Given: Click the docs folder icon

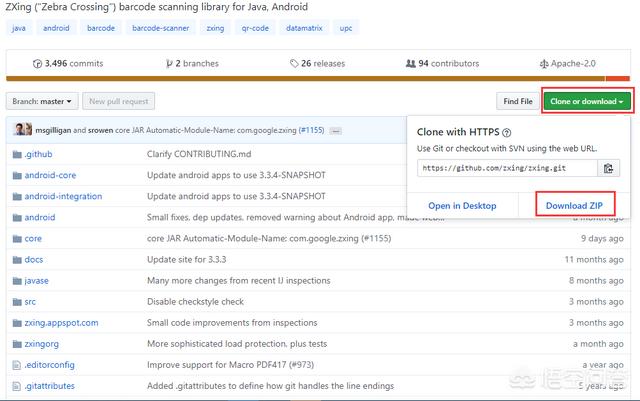Looking at the screenshot, I should click(17, 260).
